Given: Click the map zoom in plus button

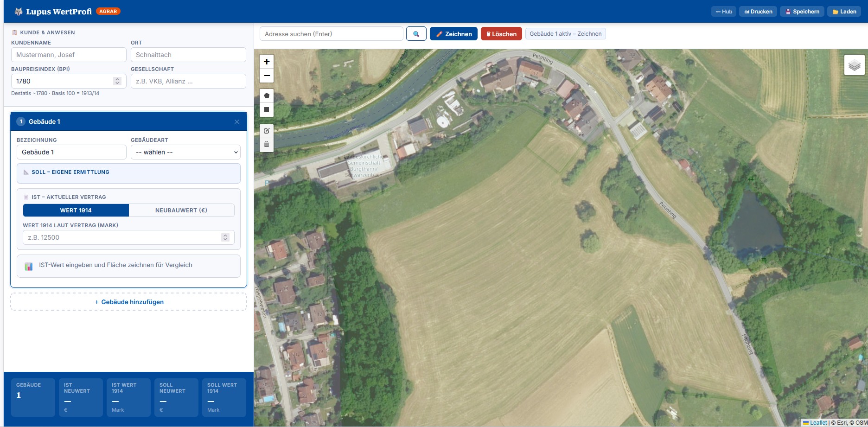Looking at the screenshot, I should click(x=267, y=62).
